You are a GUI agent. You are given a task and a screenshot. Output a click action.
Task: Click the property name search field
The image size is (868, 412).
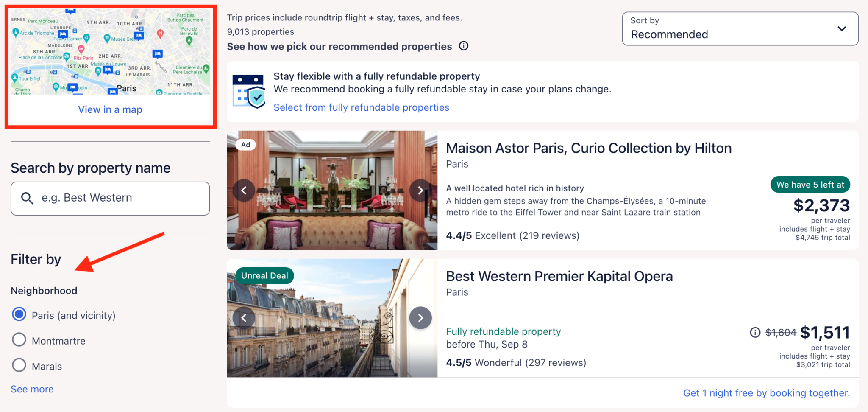[110, 198]
